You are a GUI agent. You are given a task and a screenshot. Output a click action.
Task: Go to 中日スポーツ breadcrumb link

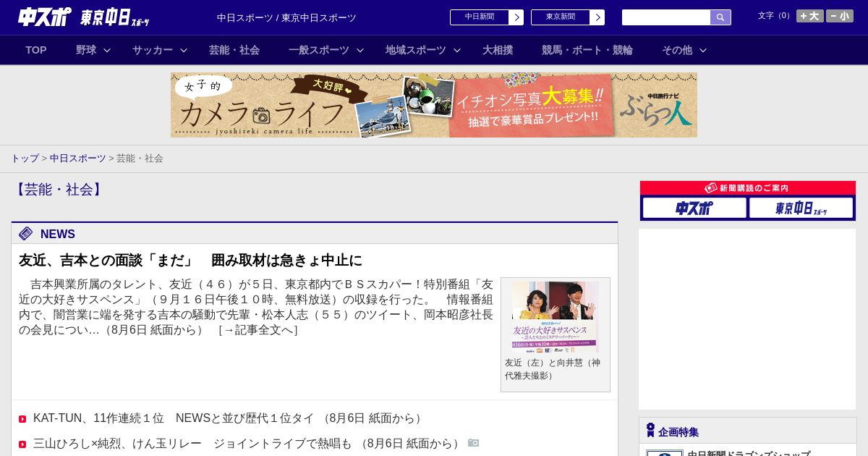pyautogui.click(x=78, y=158)
